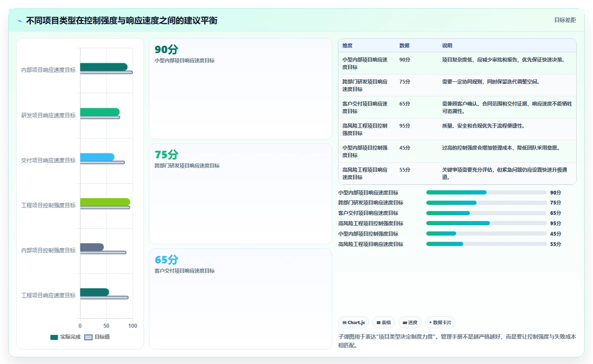Screen dimensions: 593x364
Task: Click the 内部项目控制强度目标 axis label
Action: coord(48,251)
